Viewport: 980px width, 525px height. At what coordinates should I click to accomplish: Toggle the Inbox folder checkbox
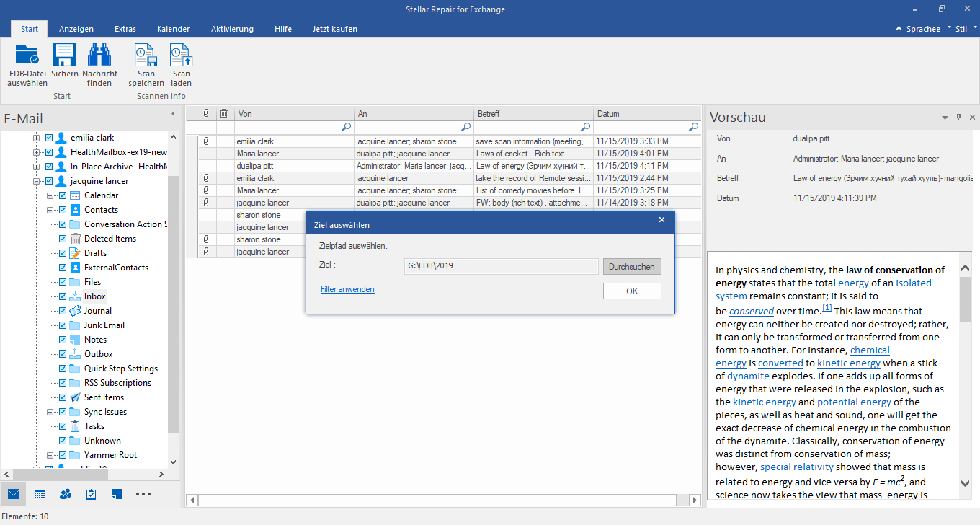[63, 296]
